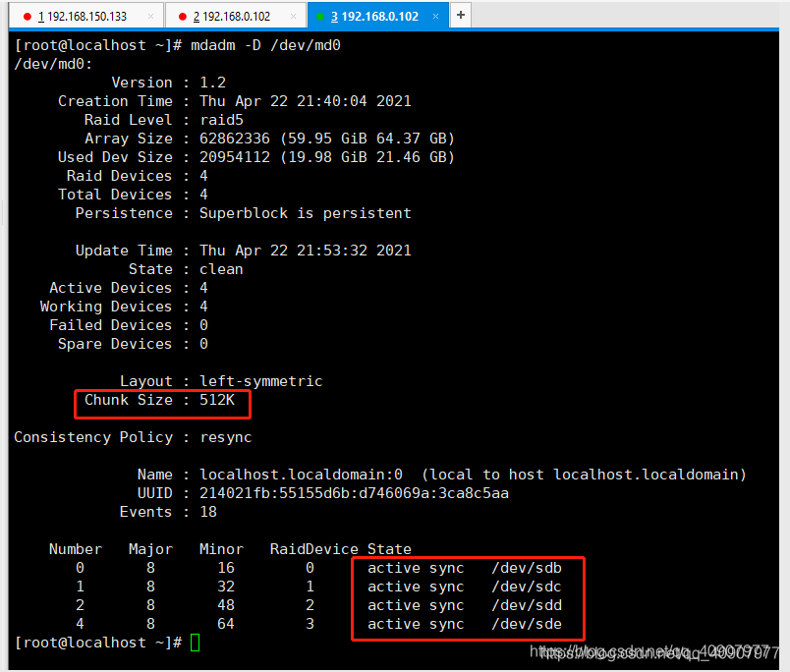Click Layout value 'left-symmetric'
790x672 pixels.
pyautogui.click(x=261, y=381)
